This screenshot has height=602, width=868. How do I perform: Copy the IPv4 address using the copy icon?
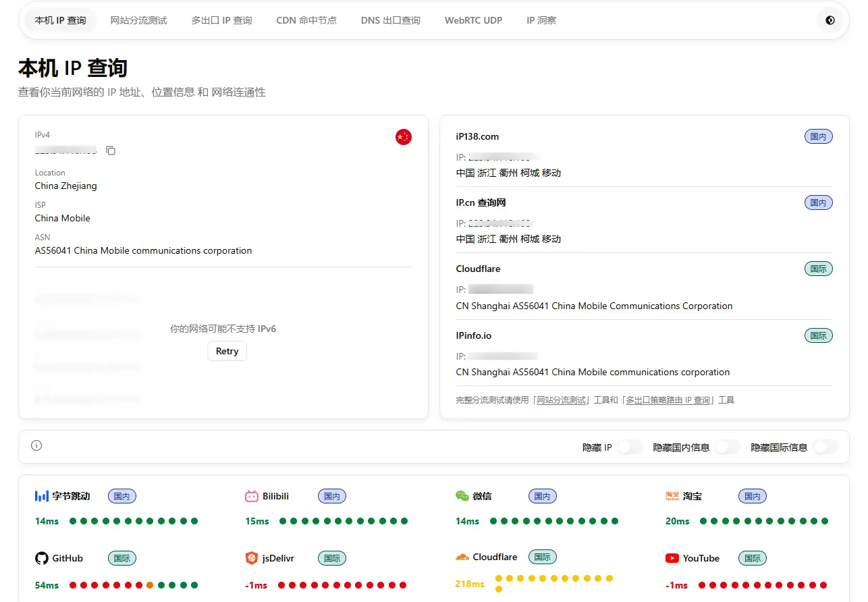[x=111, y=150]
